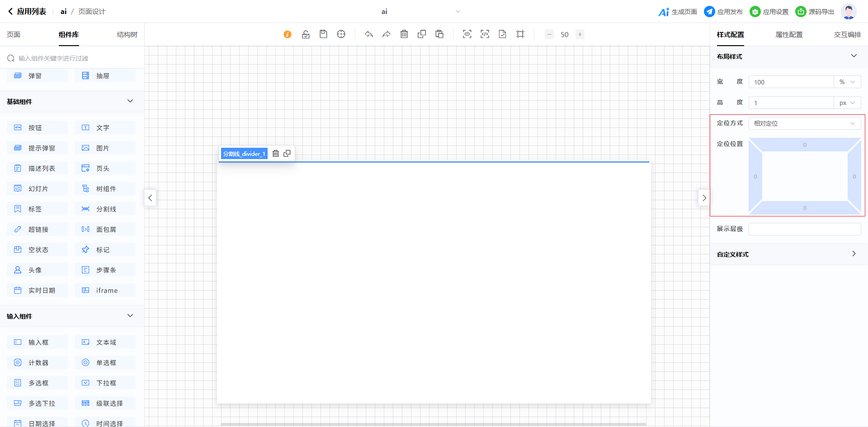Click the preview eye icon
868x427 pixels.
467,34
